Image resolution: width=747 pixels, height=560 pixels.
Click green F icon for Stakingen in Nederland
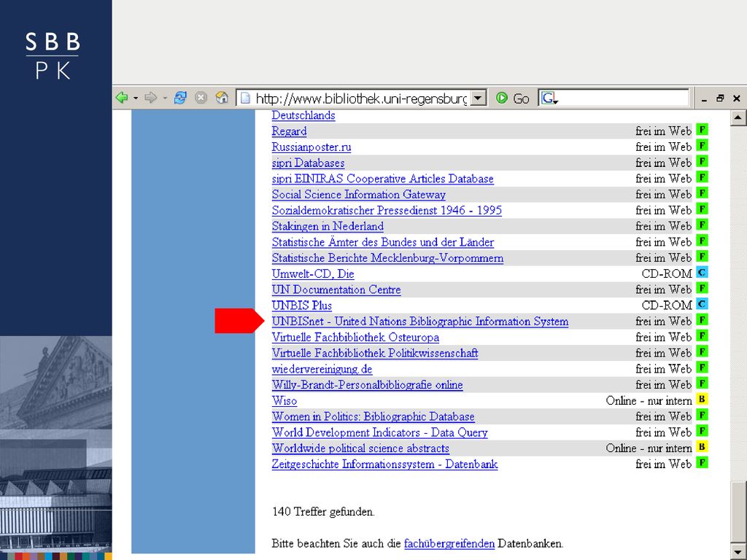pyautogui.click(x=702, y=225)
